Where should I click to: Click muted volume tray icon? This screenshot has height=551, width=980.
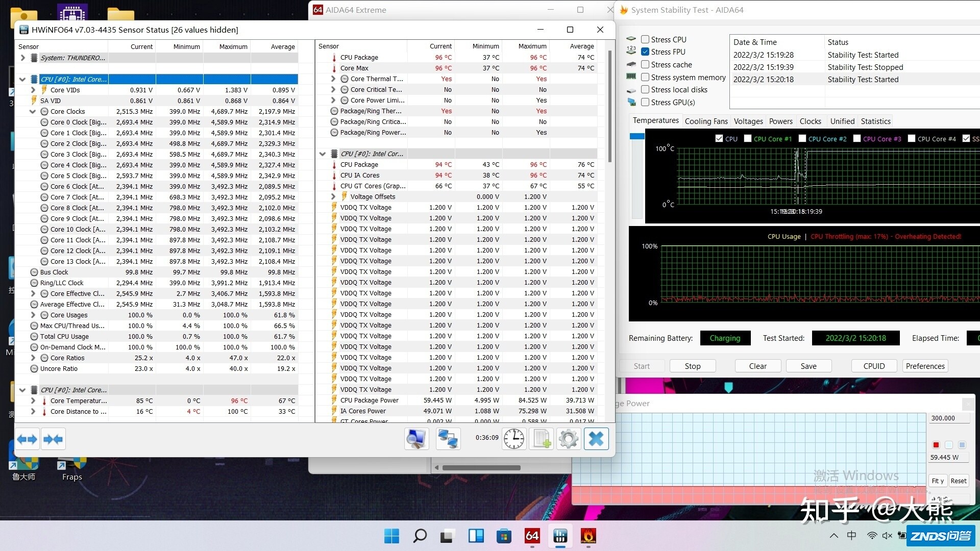pos(887,536)
